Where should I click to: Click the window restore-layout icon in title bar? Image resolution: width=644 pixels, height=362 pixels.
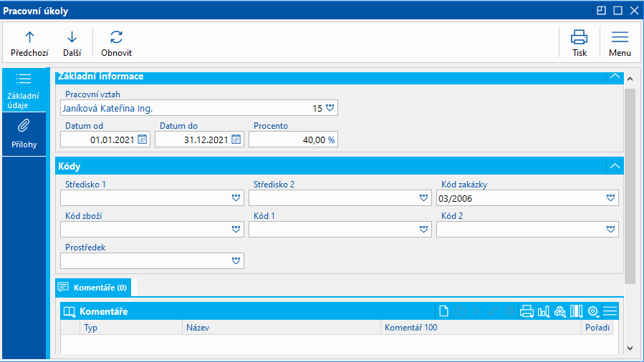(x=601, y=11)
